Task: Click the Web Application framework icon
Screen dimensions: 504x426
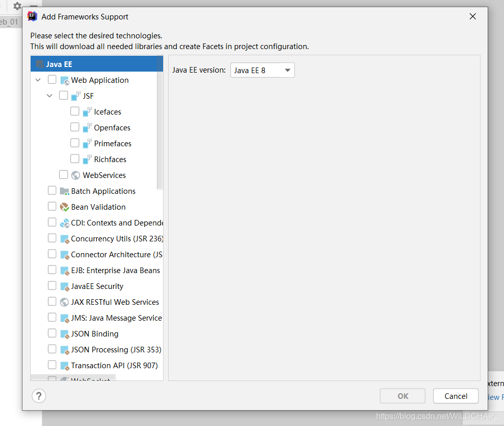Action: [64, 80]
